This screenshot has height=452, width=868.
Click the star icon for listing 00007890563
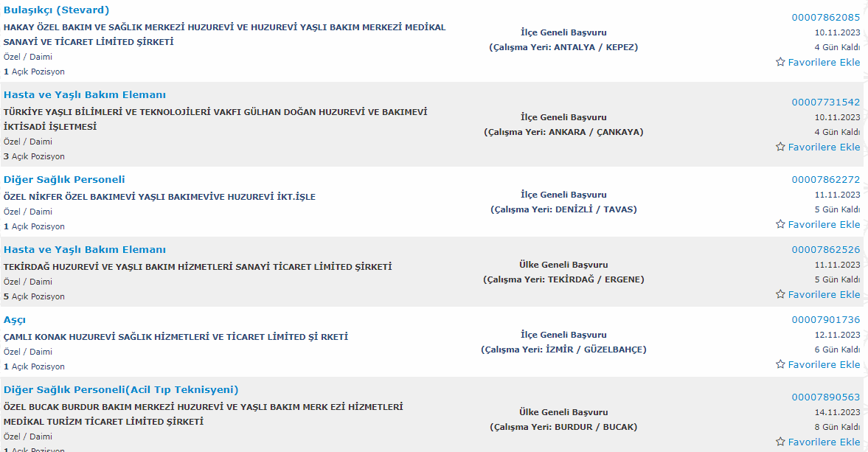(780, 442)
